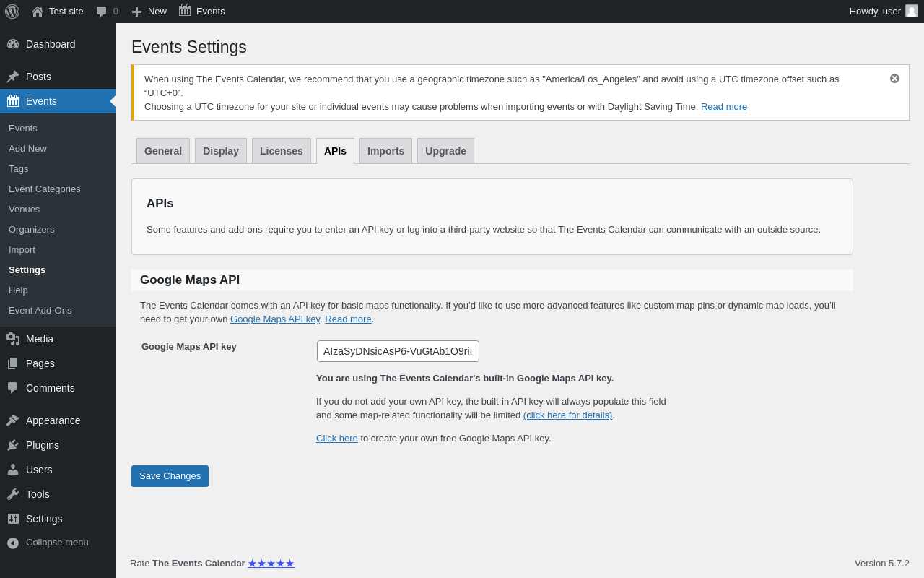The height and width of the screenshot is (578, 924).
Task: Dismiss the timezone notice
Action: [x=894, y=78]
